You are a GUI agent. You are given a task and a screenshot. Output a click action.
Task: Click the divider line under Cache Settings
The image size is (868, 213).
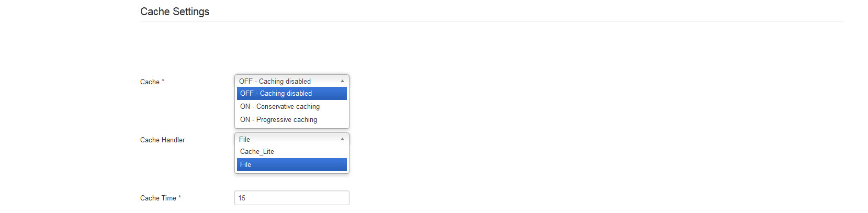(x=492, y=21)
